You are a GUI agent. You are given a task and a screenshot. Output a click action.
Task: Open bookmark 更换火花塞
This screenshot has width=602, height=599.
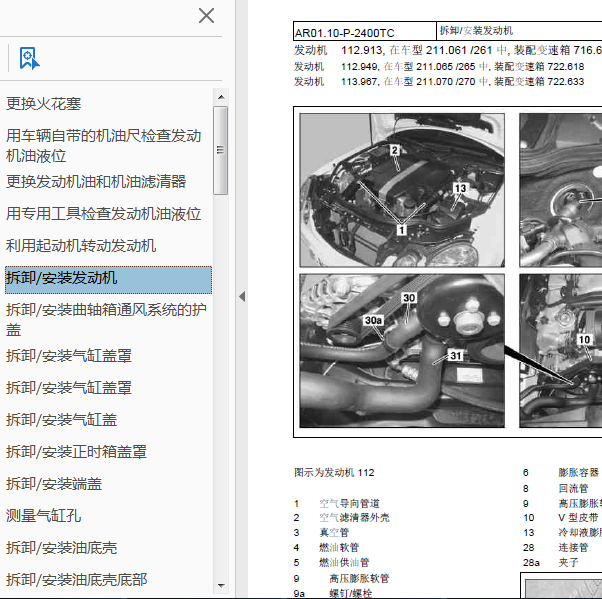(43, 104)
